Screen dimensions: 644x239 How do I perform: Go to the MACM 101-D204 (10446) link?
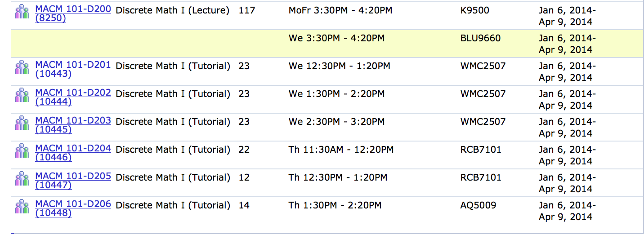click(73, 153)
